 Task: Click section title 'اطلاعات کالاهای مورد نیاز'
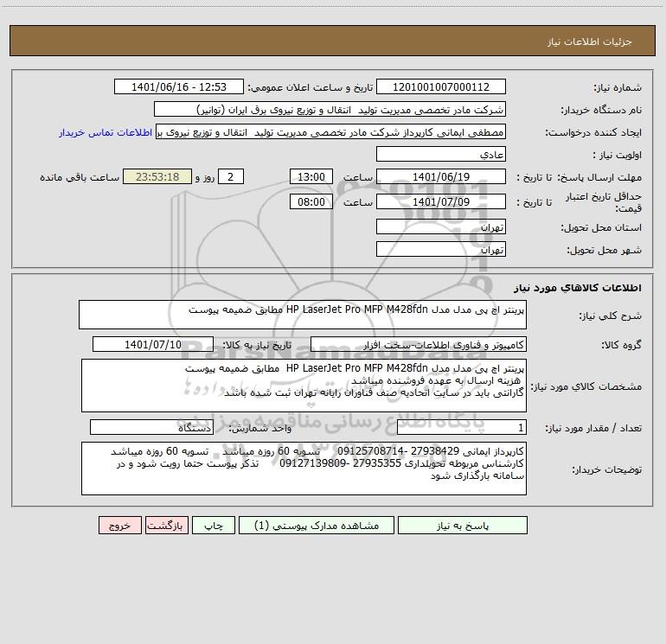(578, 288)
